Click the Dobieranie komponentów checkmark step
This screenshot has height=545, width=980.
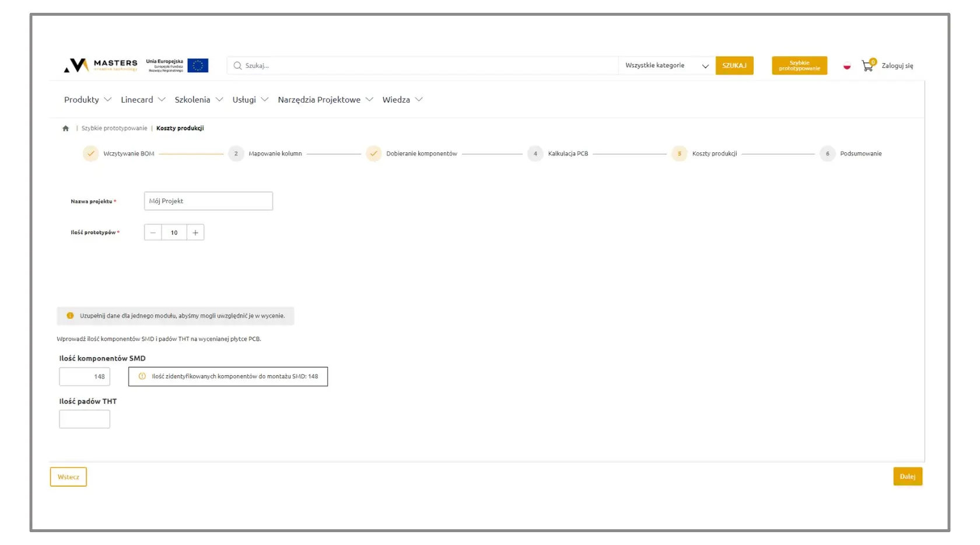[x=373, y=154]
